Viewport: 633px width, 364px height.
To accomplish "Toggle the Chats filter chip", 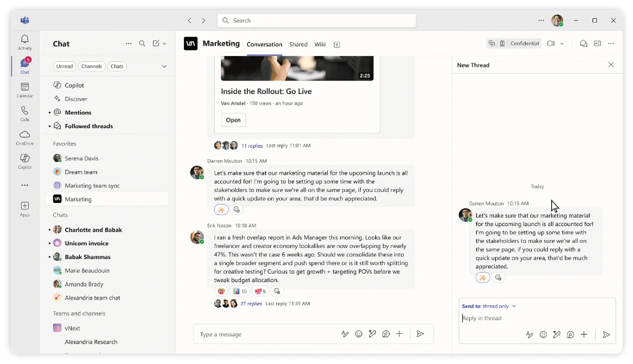I will (x=117, y=66).
